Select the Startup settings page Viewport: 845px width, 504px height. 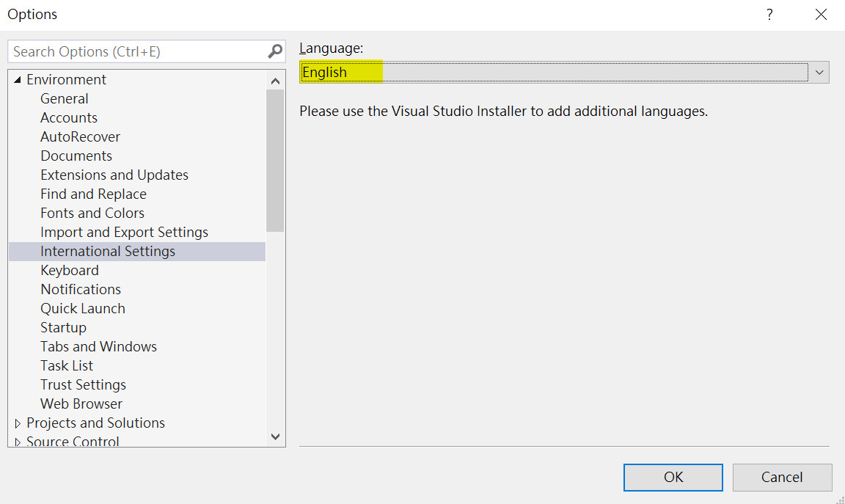click(63, 327)
